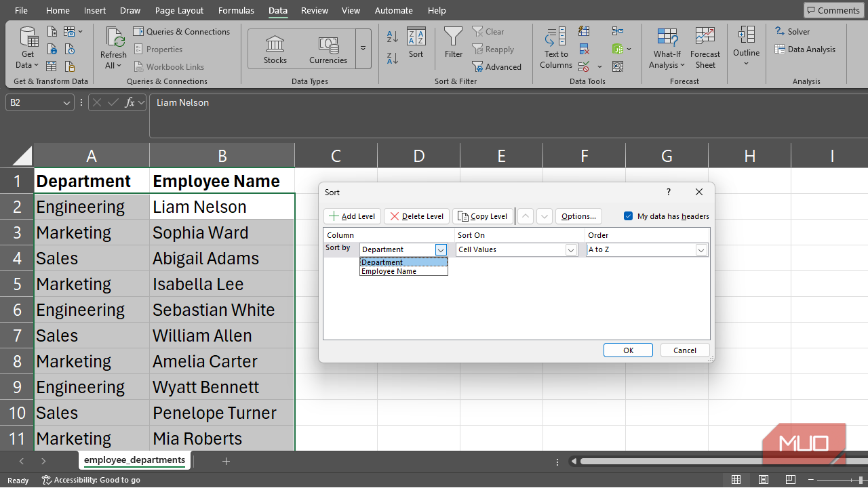Click Forecast Sheet icon
868x488 pixels.
[705, 49]
